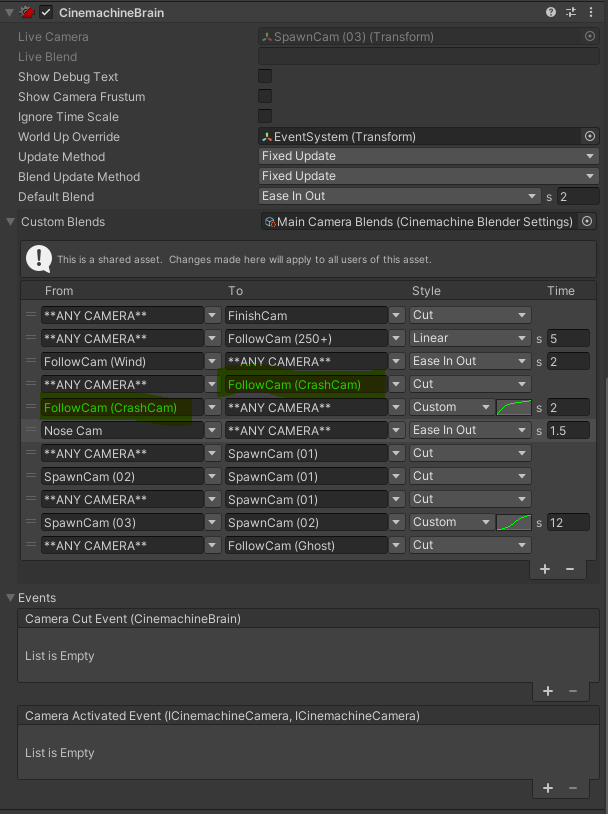The image size is (608, 814).
Task: Click the World Up Override object picker
Action: pyautogui.click(x=590, y=137)
